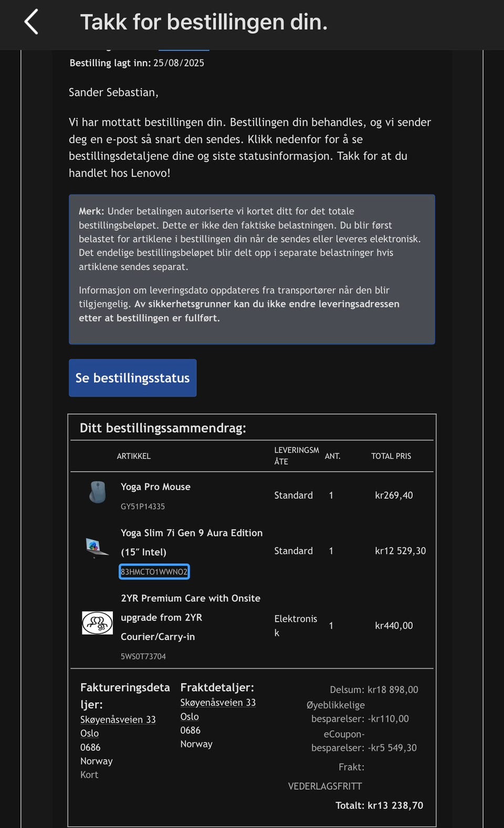This screenshot has width=504, height=828.
Task: Click the Takk for bestillingen din title
Action: pyautogui.click(x=204, y=22)
